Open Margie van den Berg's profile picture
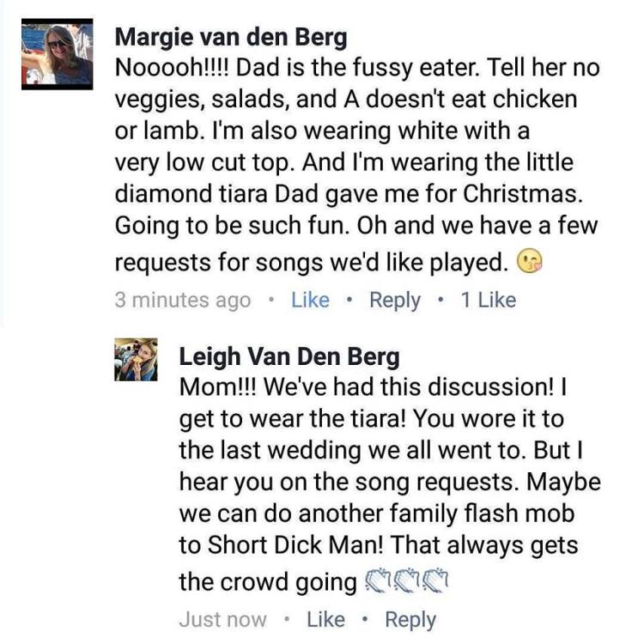 coord(57,54)
